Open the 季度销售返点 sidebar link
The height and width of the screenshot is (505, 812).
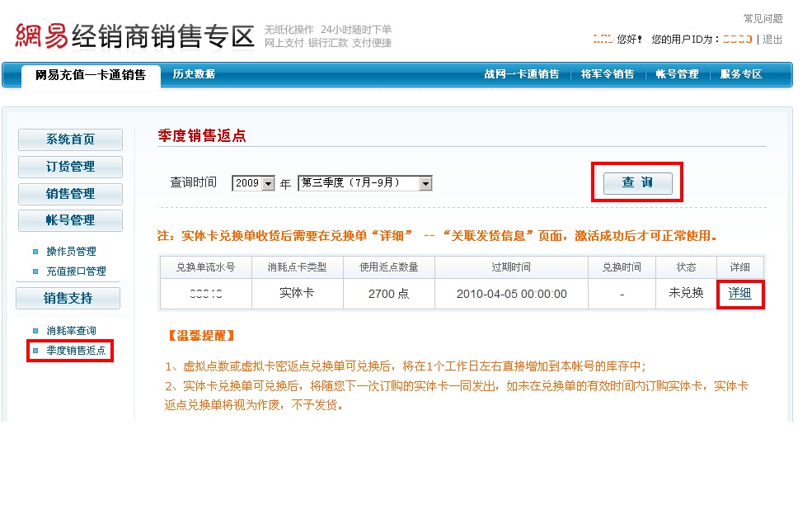pos(76,351)
